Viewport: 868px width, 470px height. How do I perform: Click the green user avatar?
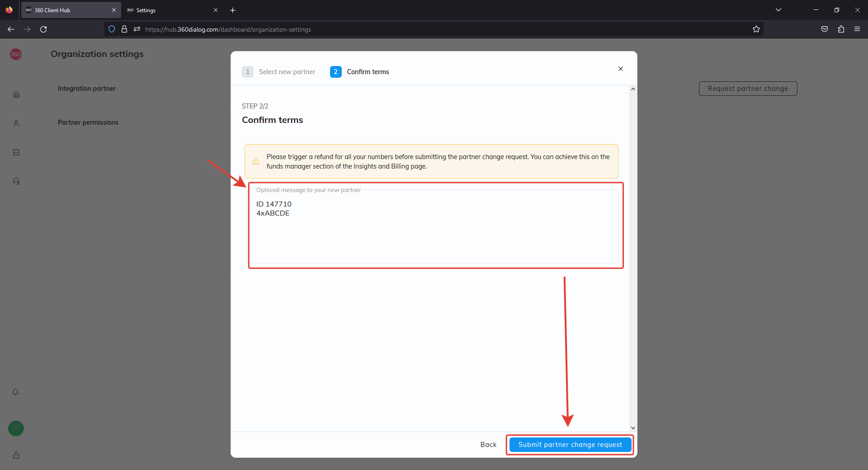16,428
